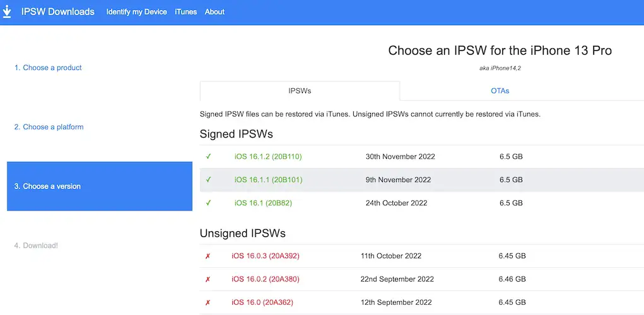Select the IPSWs tab

[x=300, y=91]
